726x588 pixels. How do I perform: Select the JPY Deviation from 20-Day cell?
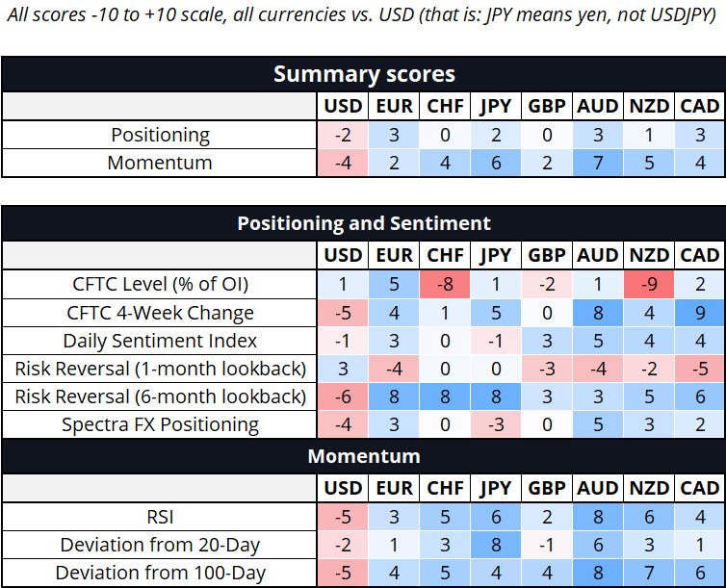[x=495, y=545]
